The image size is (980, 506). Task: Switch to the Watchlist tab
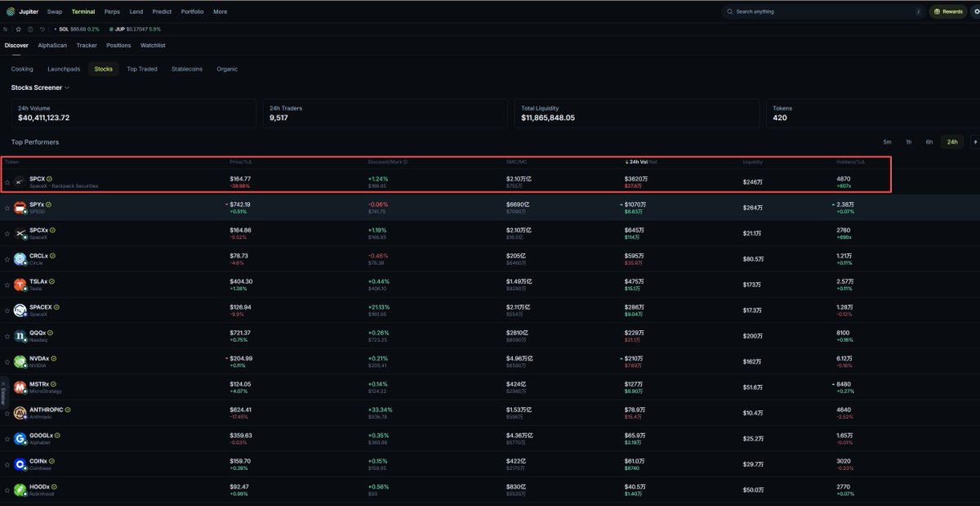(153, 46)
